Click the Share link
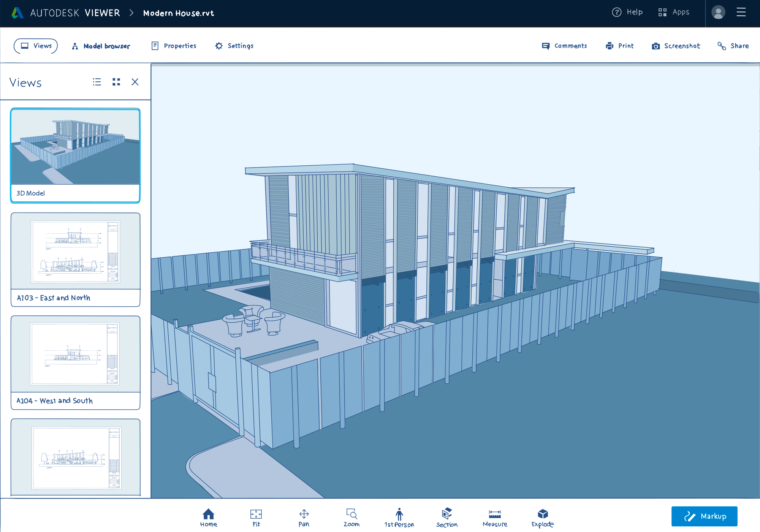This screenshot has width=760, height=532. coord(733,46)
